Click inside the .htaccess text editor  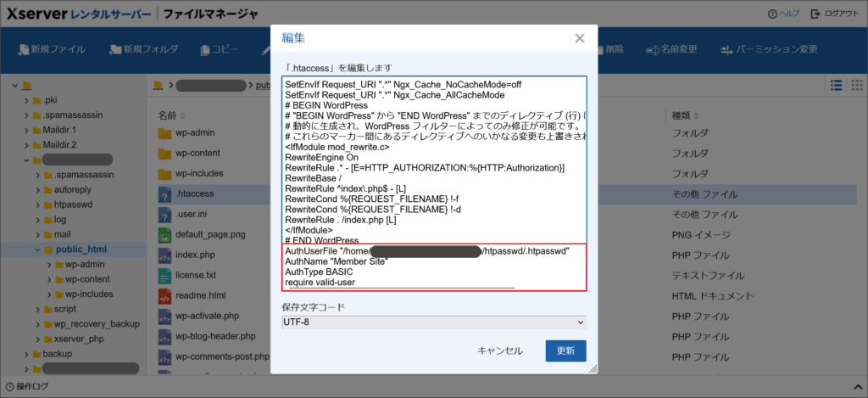point(434,183)
